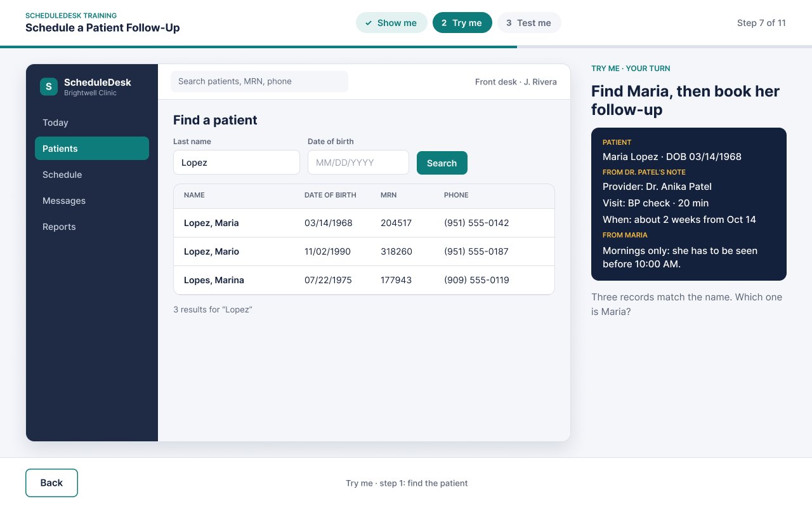Switch to the Try me tab
This screenshot has height=508, width=812.
point(462,23)
